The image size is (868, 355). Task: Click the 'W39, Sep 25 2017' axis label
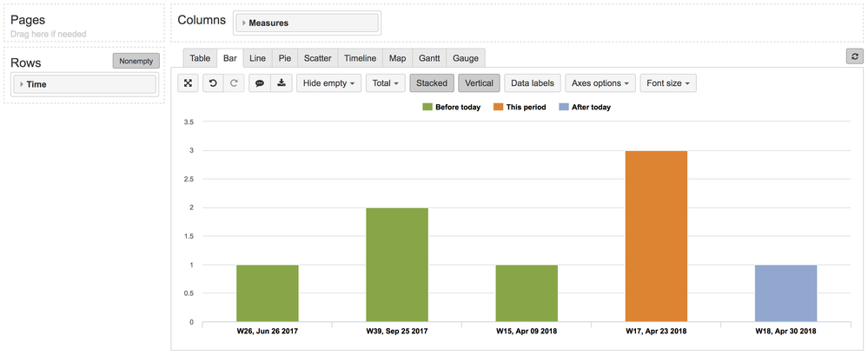(397, 332)
